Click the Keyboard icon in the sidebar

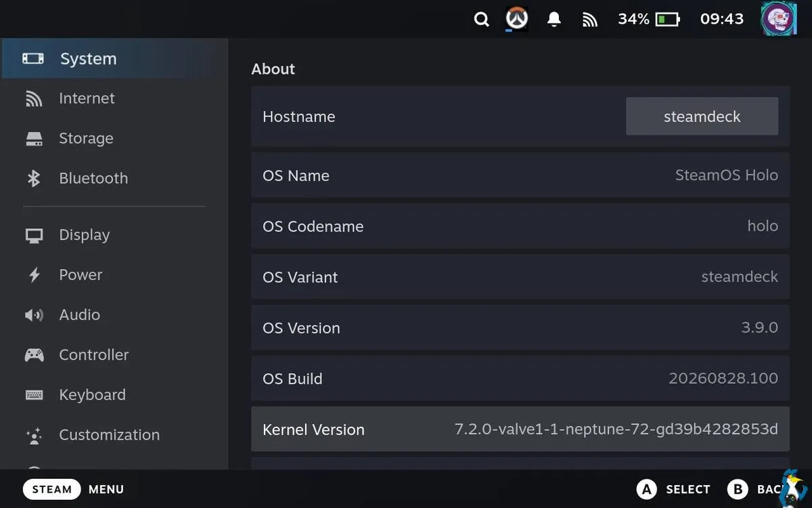(34, 395)
